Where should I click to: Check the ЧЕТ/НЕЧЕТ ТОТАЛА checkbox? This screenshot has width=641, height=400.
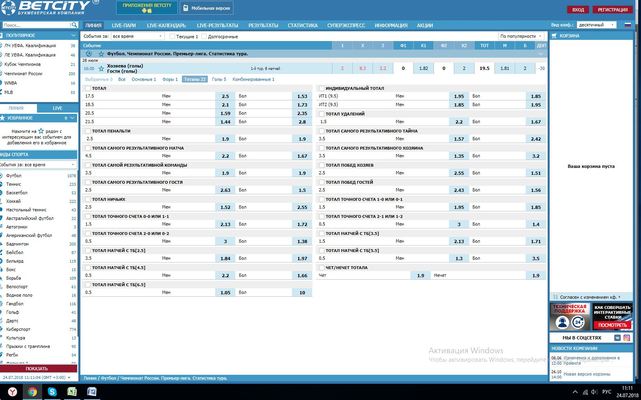[321, 267]
